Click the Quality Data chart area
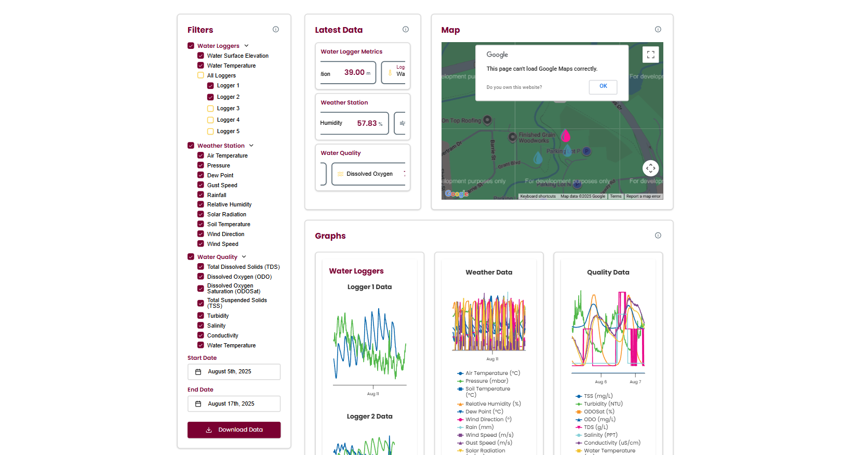 coord(608,333)
